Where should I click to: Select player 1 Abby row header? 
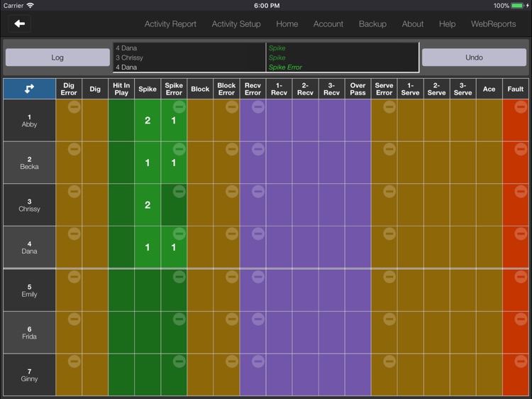[x=30, y=121]
